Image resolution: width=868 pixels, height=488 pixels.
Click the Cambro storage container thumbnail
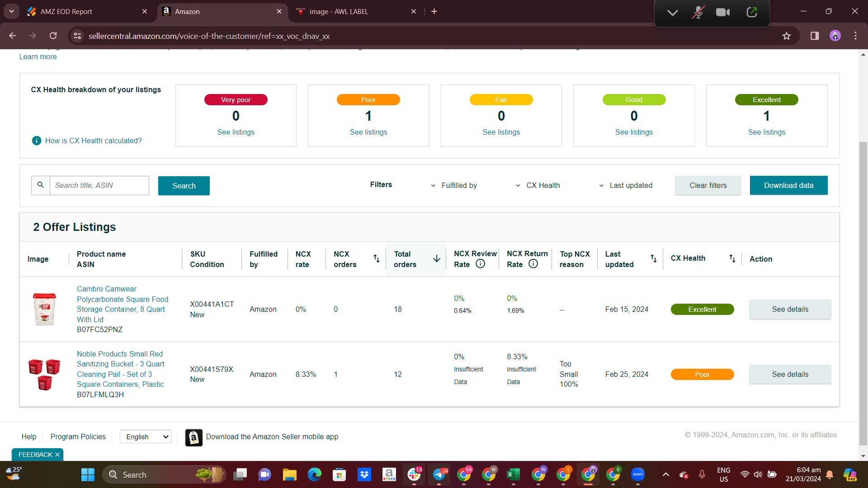(x=45, y=309)
